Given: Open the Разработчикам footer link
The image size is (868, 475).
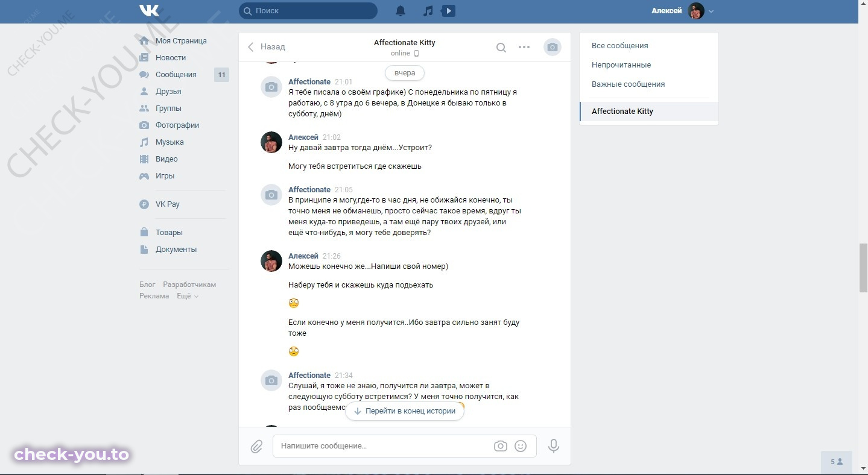Looking at the screenshot, I should pyautogui.click(x=189, y=285).
